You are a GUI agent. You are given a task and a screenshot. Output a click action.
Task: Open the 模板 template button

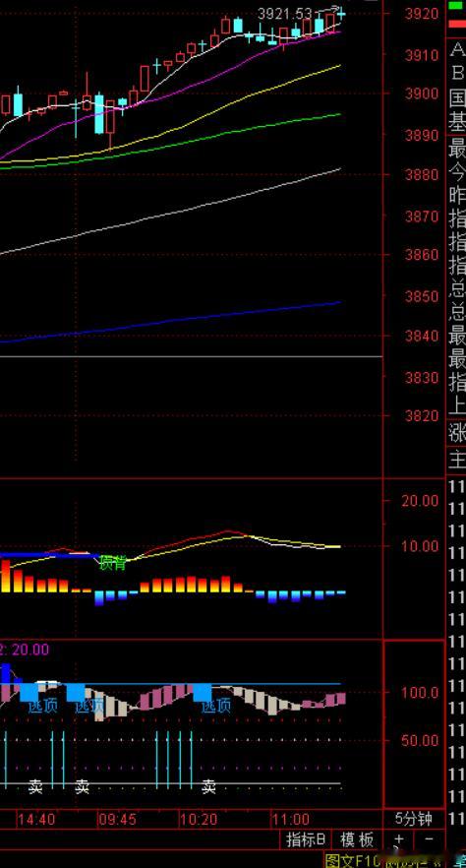tap(357, 839)
